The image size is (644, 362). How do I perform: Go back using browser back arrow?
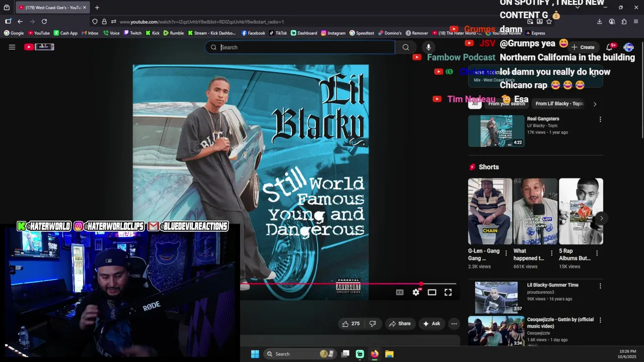(20, 22)
